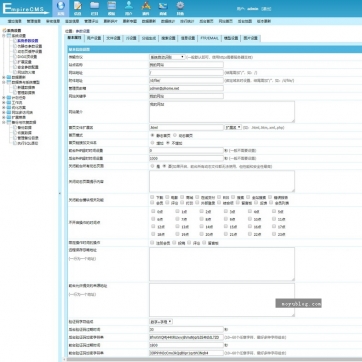Click the 版本更新 quick link
The height and width of the screenshot is (362, 362).
click(x=264, y=21)
